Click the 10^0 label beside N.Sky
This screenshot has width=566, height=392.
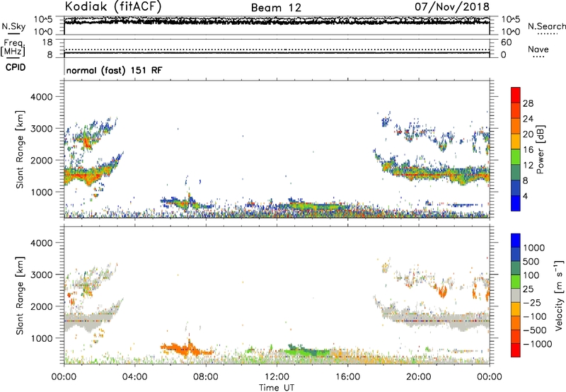(x=45, y=32)
